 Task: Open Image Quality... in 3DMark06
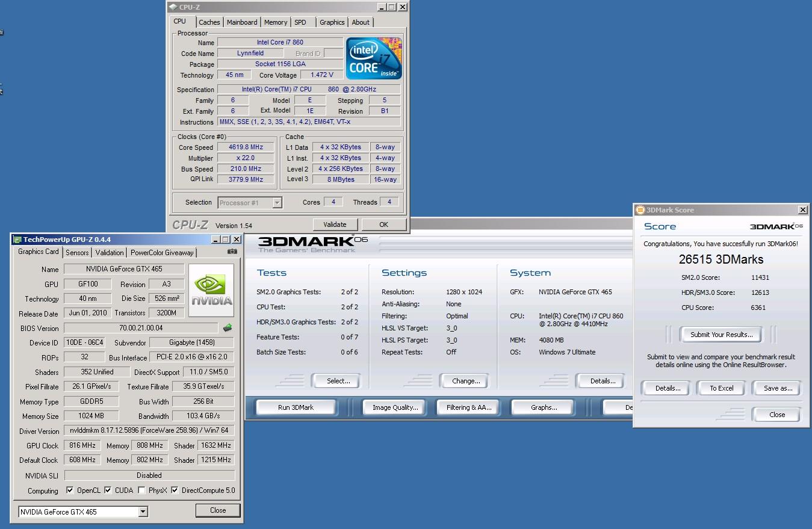click(395, 407)
